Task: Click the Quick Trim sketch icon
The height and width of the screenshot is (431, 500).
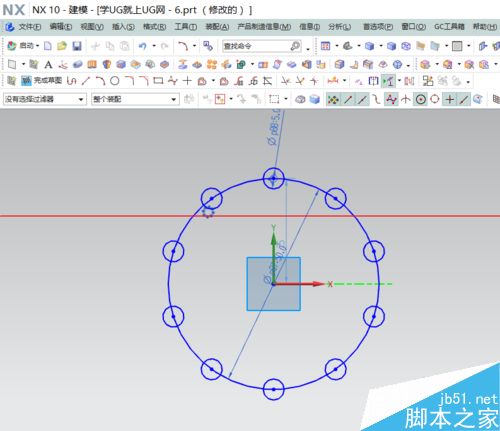Action: [x=285, y=81]
